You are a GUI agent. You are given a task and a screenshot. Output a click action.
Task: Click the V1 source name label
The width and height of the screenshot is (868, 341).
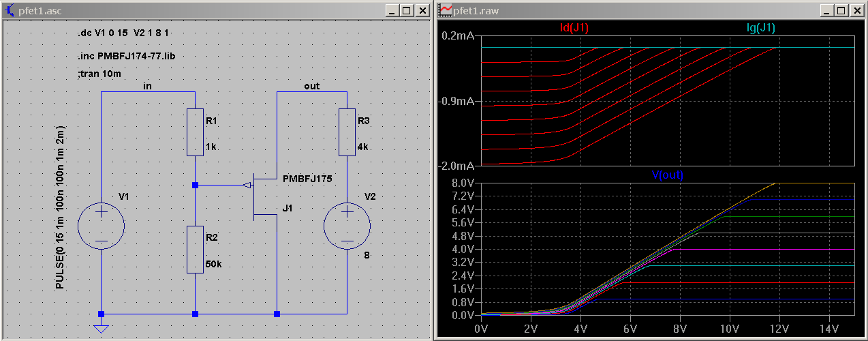(123, 196)
